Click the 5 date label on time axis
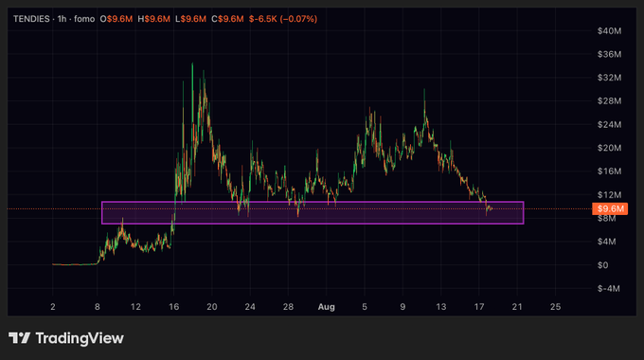This screenshot has height=360, width=644. (x=365, y=307)
